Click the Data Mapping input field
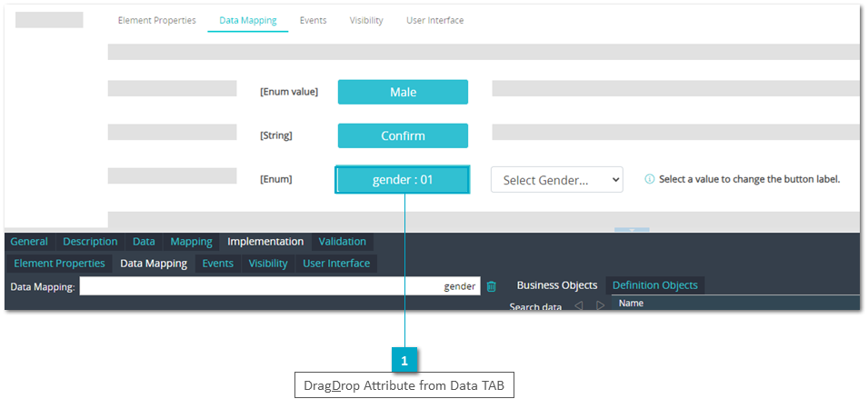This screenshot has height=409, width=868. tap(280, 286)
